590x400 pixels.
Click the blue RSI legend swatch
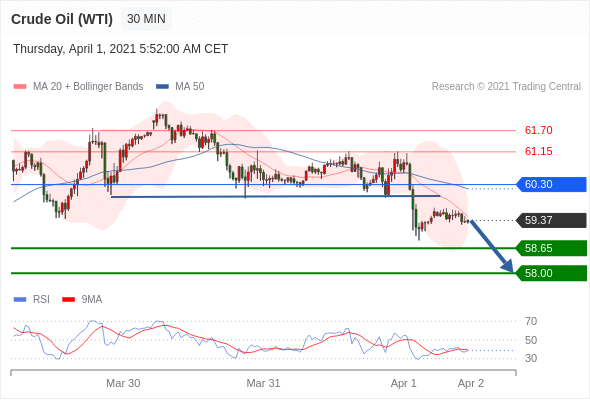20,300
